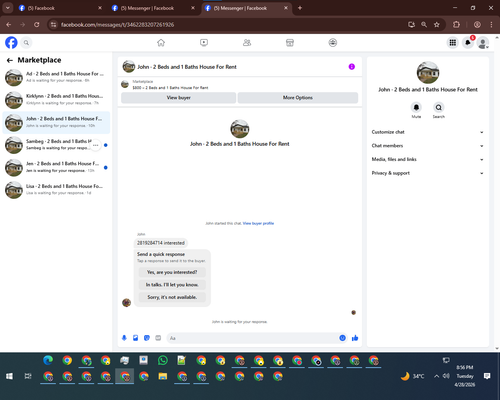Send quick reply "Sorry, it's not available."
This screenshot has width=500, height=400.
click(172, 297)
